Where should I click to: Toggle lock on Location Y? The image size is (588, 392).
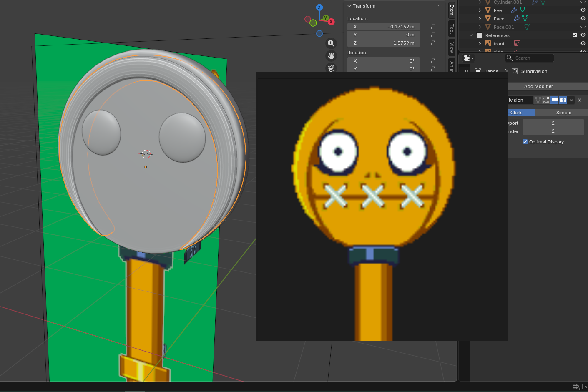[x=433, y=35]
